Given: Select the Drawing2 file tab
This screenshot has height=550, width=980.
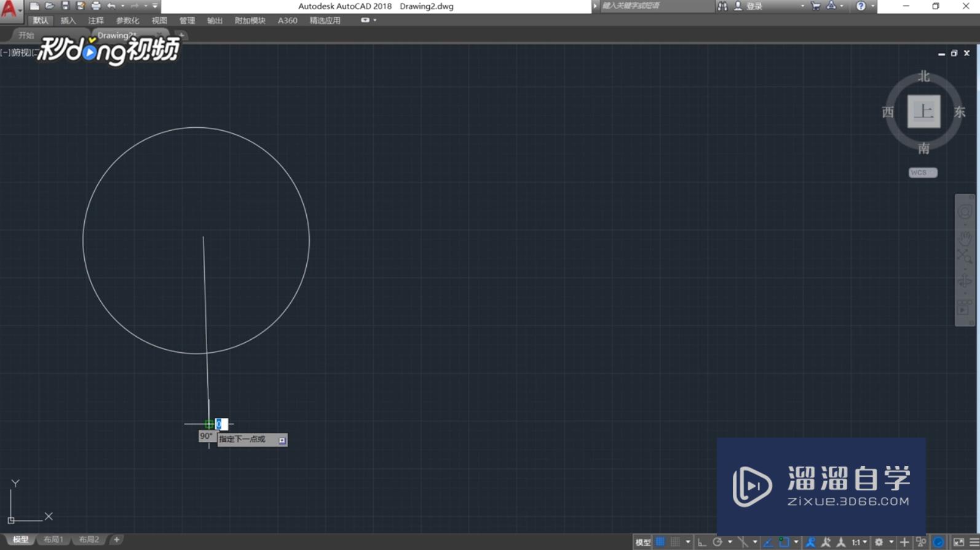Looking at the screenshot, I should [x=117, y=36].
